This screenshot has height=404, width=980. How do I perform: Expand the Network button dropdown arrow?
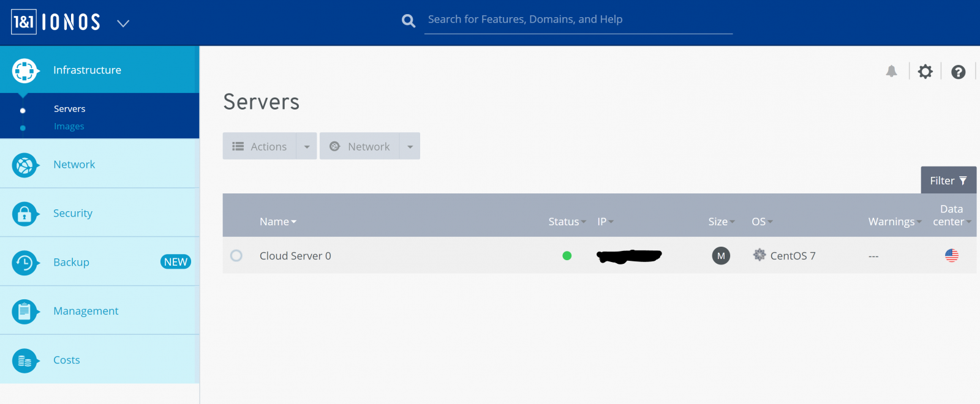410,147
